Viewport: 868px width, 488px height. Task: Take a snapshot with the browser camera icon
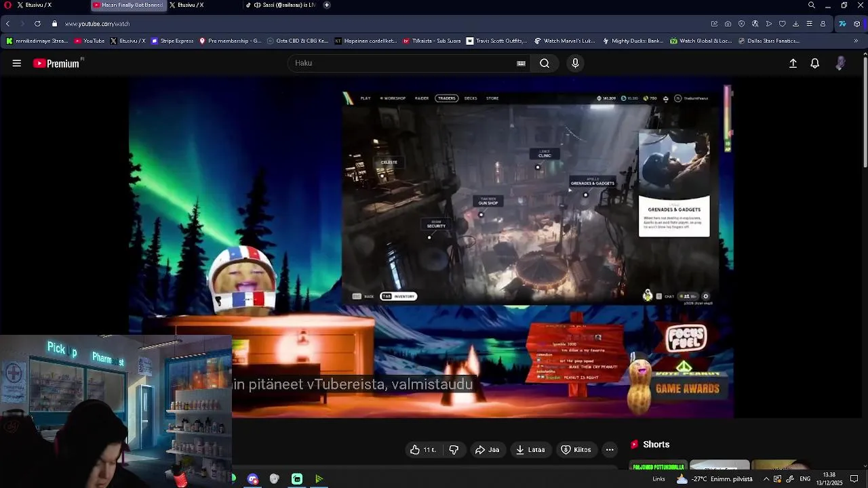pos(728,24)
